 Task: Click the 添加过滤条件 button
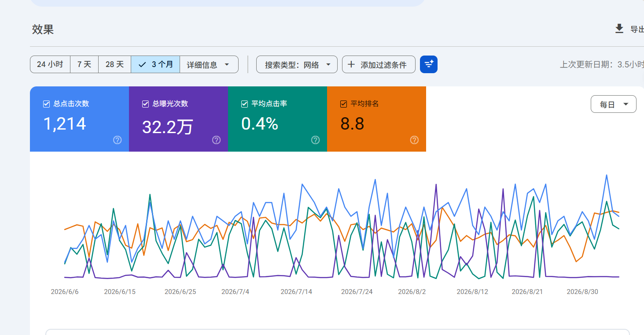tap(379, 64)
